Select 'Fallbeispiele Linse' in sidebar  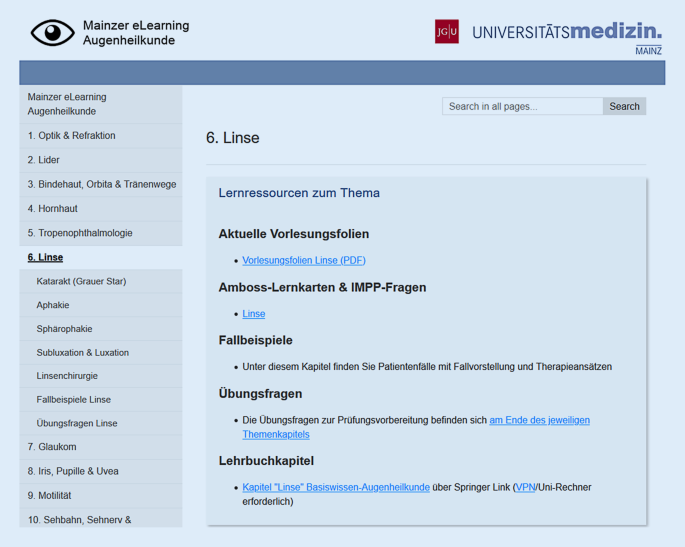(x=101, y=399)
